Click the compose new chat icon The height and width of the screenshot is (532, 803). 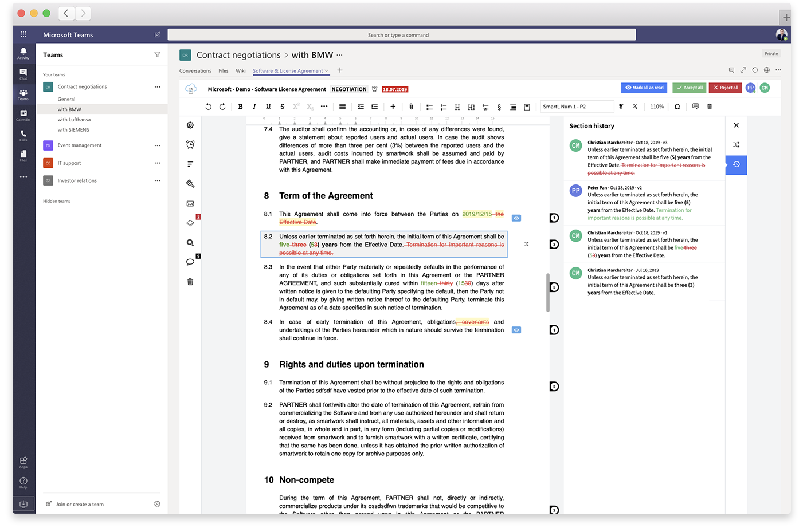(x=158, y=35)
